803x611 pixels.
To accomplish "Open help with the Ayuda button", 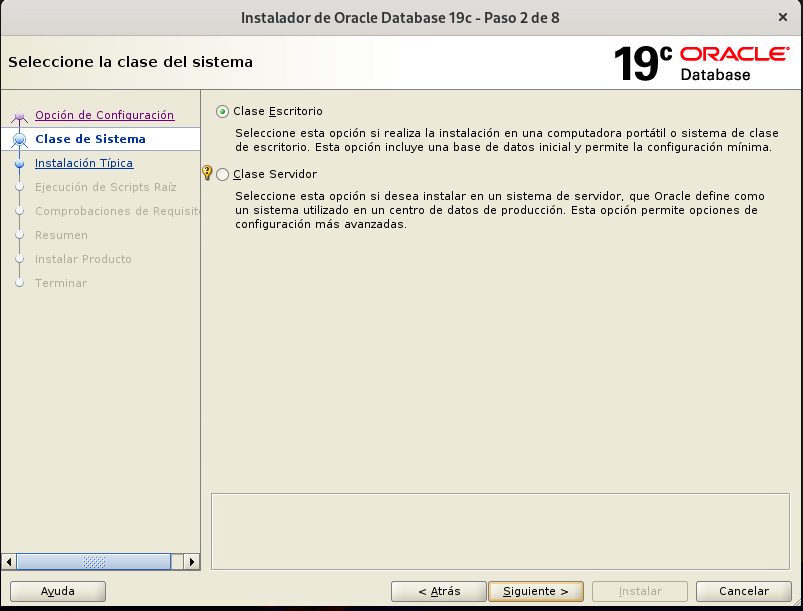I will (57, 591).
